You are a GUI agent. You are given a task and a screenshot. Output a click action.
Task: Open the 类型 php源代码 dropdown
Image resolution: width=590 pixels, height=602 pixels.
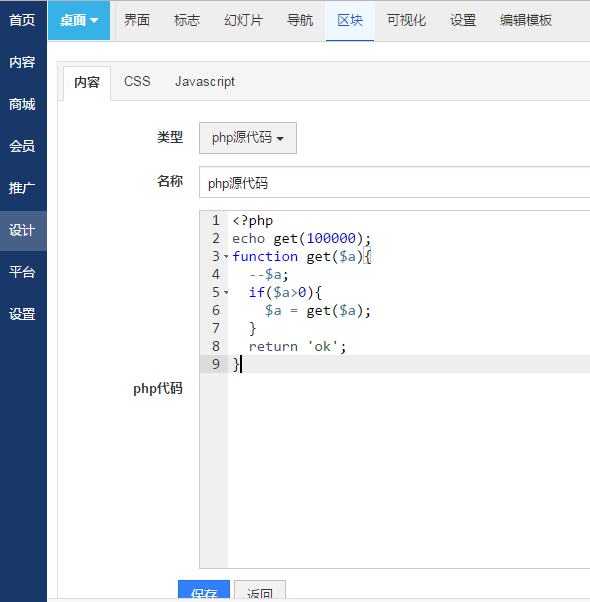(248, 138)
